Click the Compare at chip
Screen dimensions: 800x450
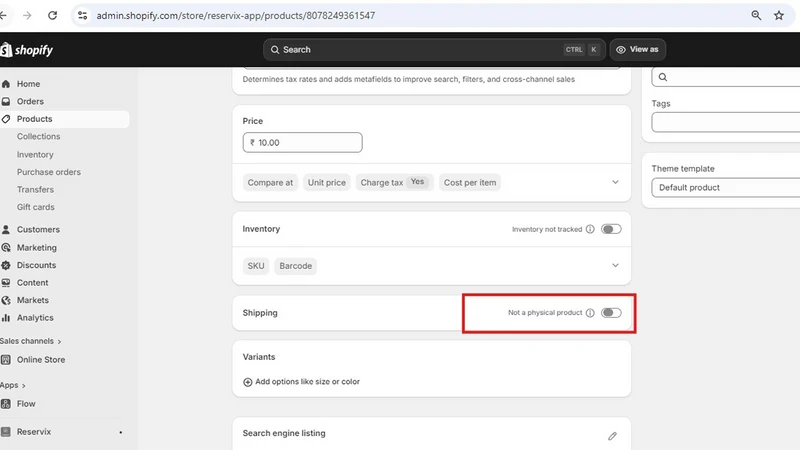point(270,183)
